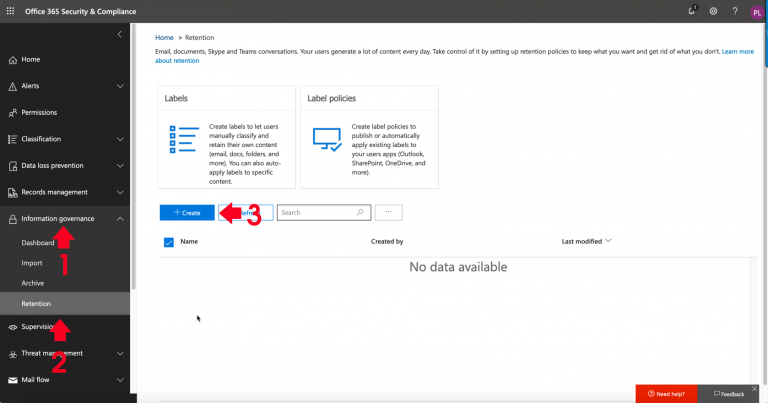Click the Office 365 Security & Compliance title

80,11
